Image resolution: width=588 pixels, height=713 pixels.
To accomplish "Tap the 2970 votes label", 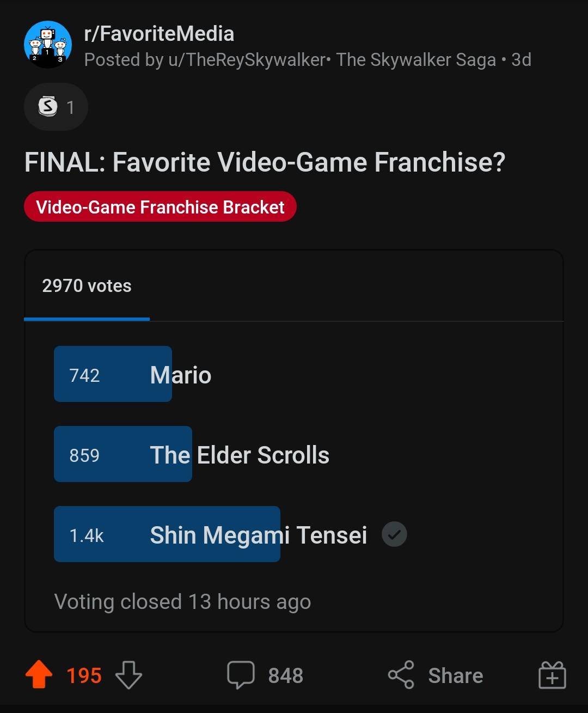I will [87, 285].
